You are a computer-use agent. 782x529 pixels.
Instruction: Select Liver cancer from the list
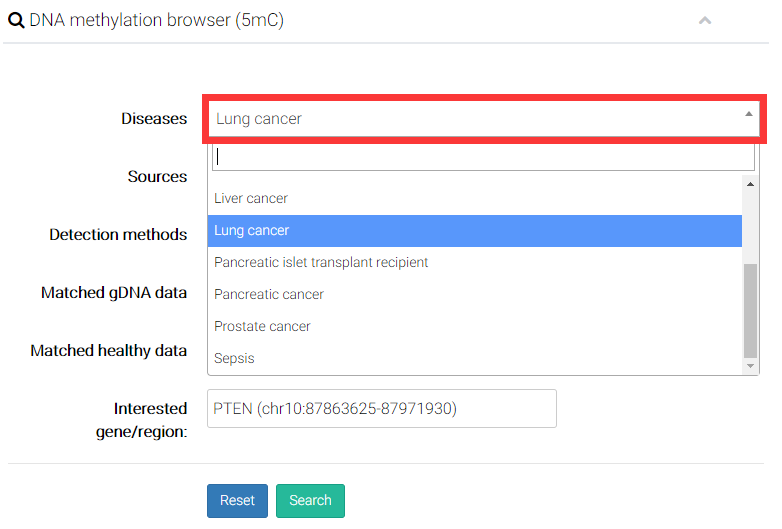251,198
